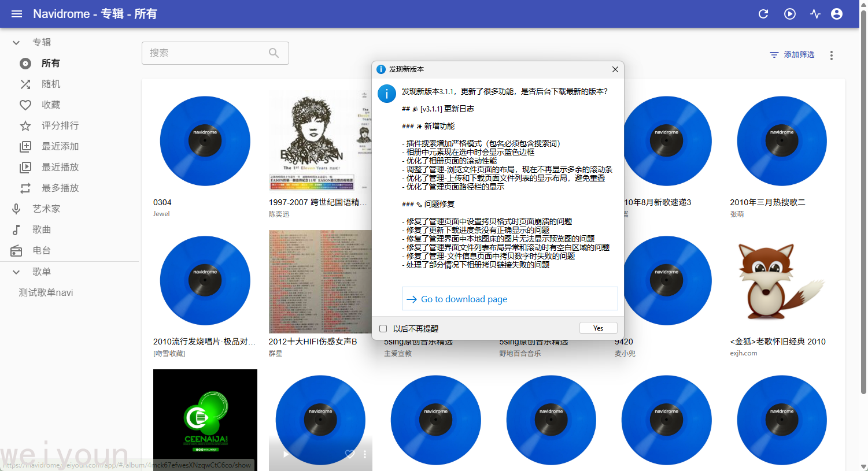Select the 随机 shuffle albums item
Viewport: 868px width, 471px height.
[x=50, y=84]
